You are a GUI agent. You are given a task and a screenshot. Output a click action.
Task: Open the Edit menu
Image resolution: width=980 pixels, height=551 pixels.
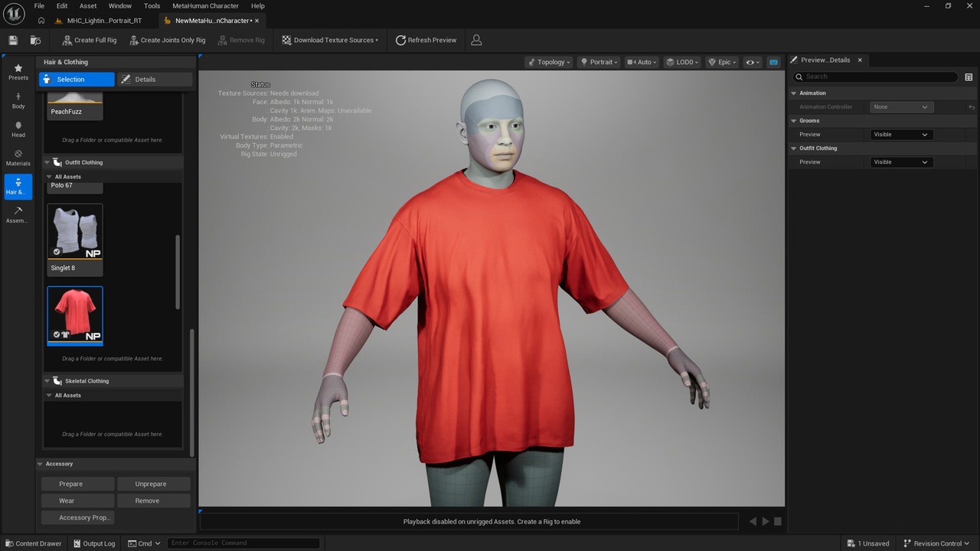(x=62, y=5)
